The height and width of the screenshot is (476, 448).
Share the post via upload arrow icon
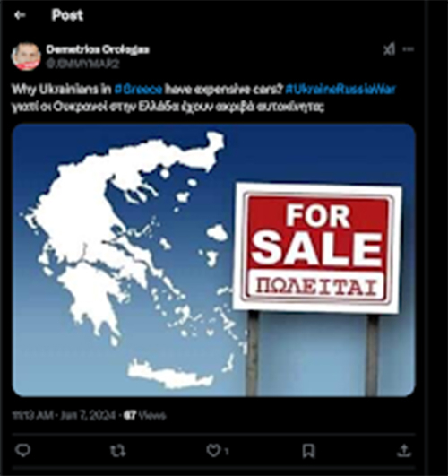point(404,451)
